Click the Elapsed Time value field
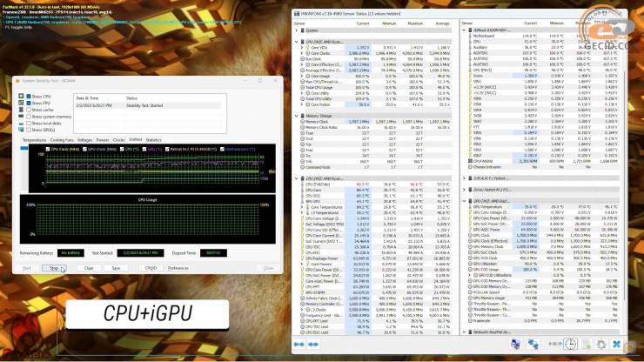Image resolution: width=644 pixels, height=362 pixels. 213,253
